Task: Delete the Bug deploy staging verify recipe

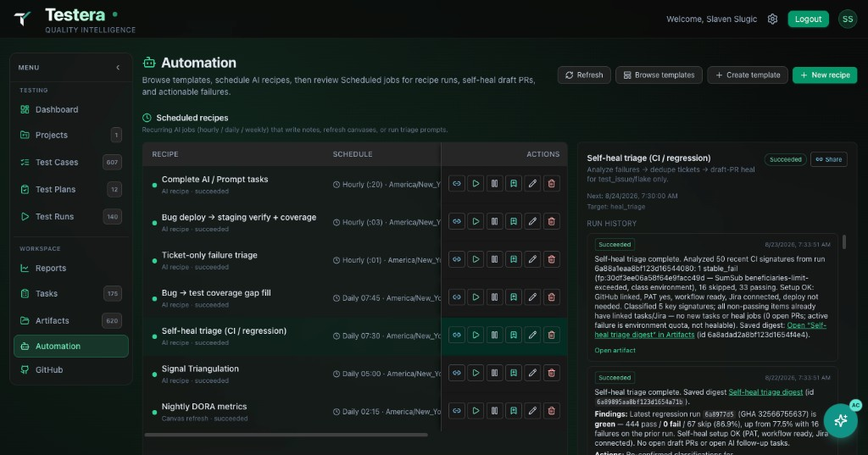Action: coord(551,221)
